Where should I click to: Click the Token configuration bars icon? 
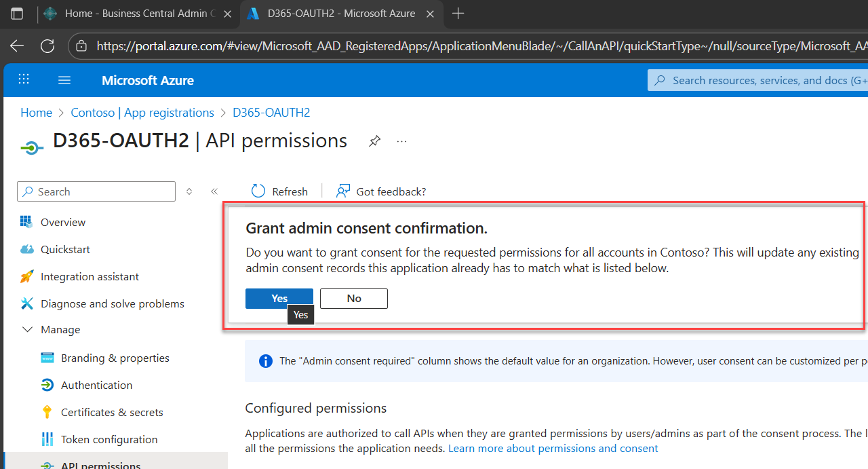47,439
